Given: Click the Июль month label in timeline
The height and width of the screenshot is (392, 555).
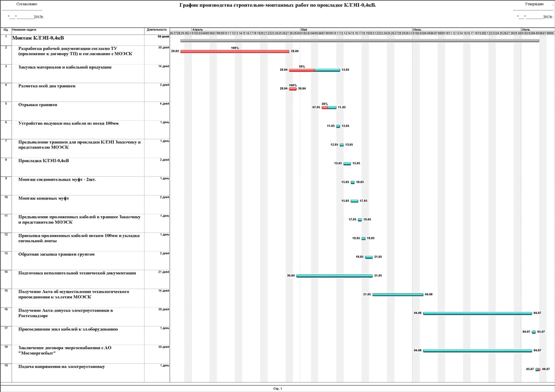Looking at the screenshot, I should click(526, 29).
